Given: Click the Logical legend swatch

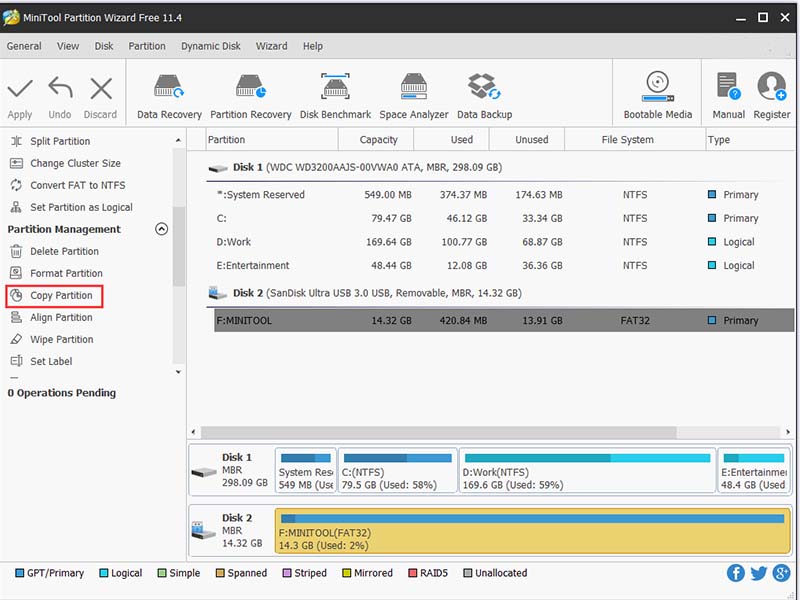Looking at the screenshot, I should [x=104, y=573].
